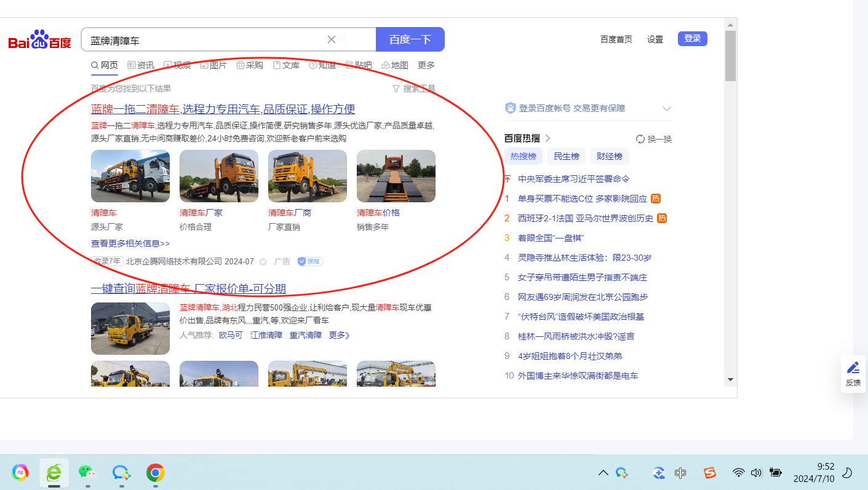This screenshot has width=868, height=490.
Task: Click the 保障 shield badge under first result
Action: 310,261
